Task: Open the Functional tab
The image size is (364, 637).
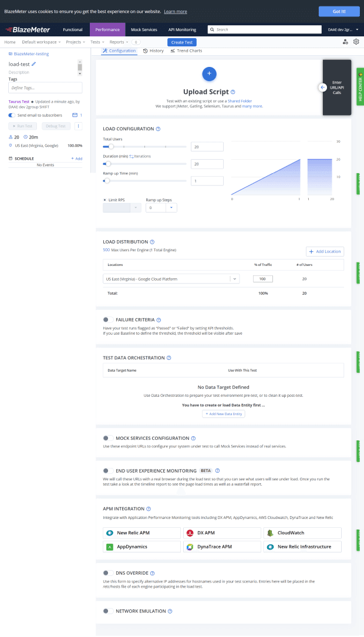Action: tap(73, 30)
